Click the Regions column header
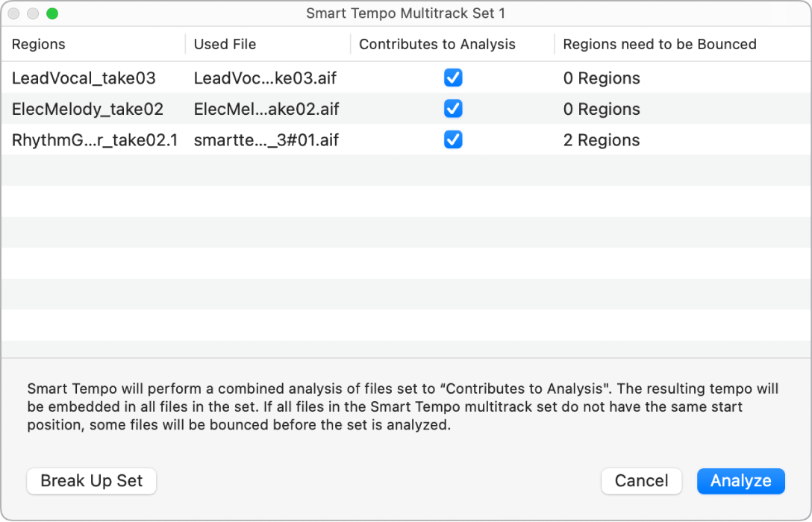The image size is (812, 522). point(38,45)
